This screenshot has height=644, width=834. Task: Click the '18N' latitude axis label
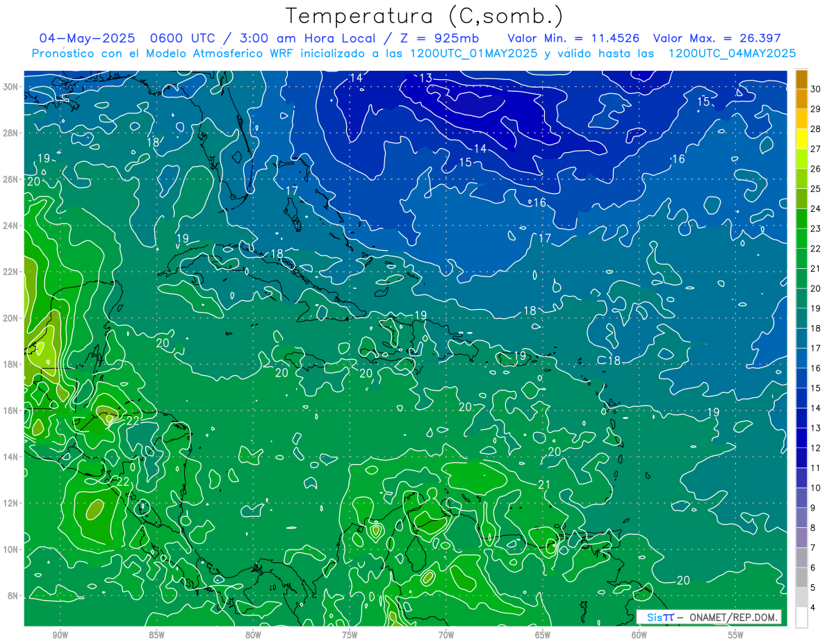coord(12,364)
